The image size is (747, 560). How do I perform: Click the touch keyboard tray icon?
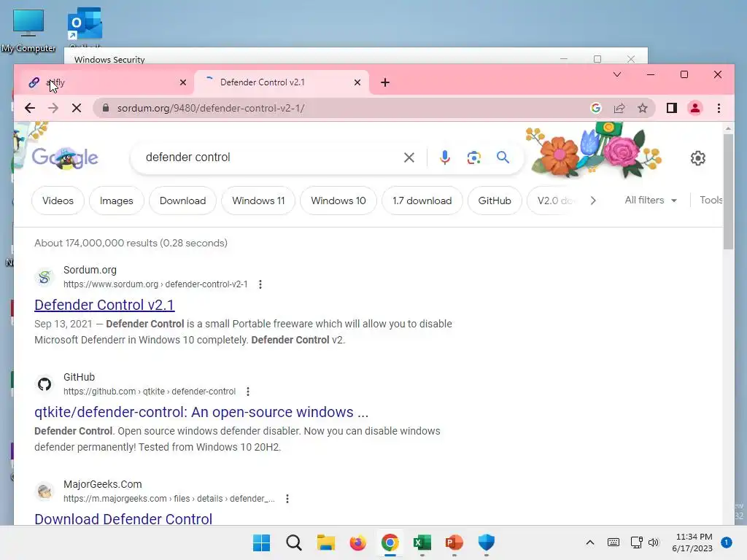click(613, 542)
